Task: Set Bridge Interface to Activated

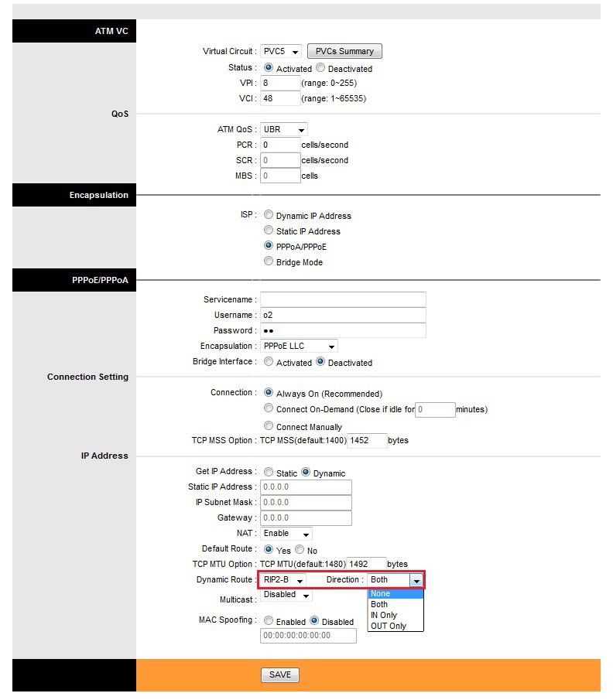Action: pos(268,362)
